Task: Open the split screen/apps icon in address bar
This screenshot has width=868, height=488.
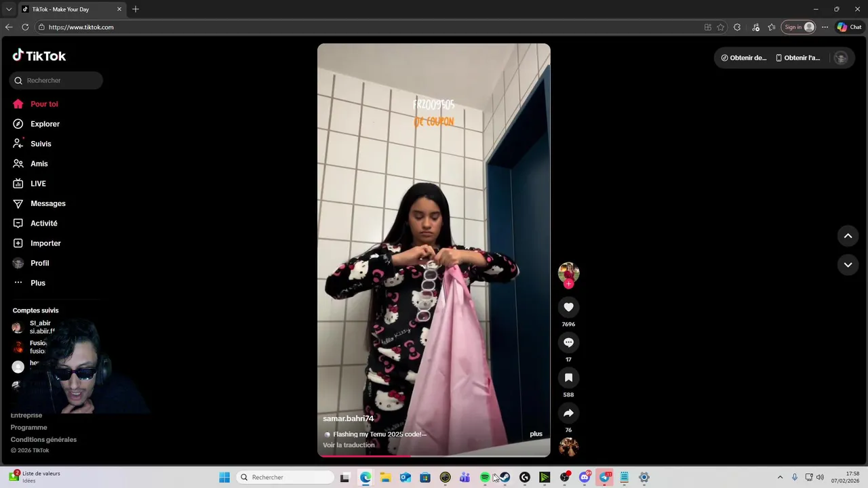Action: tap(708, 27)
